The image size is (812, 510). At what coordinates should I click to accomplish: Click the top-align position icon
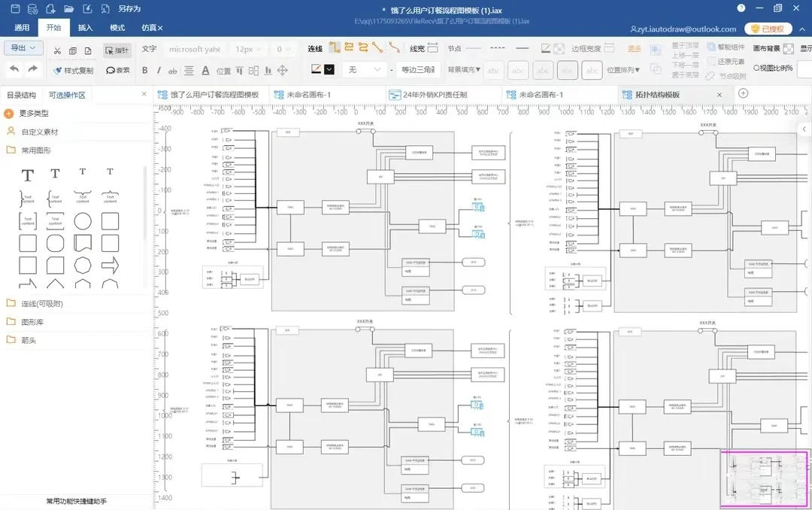pyautogui.click(x=239, y=71)
